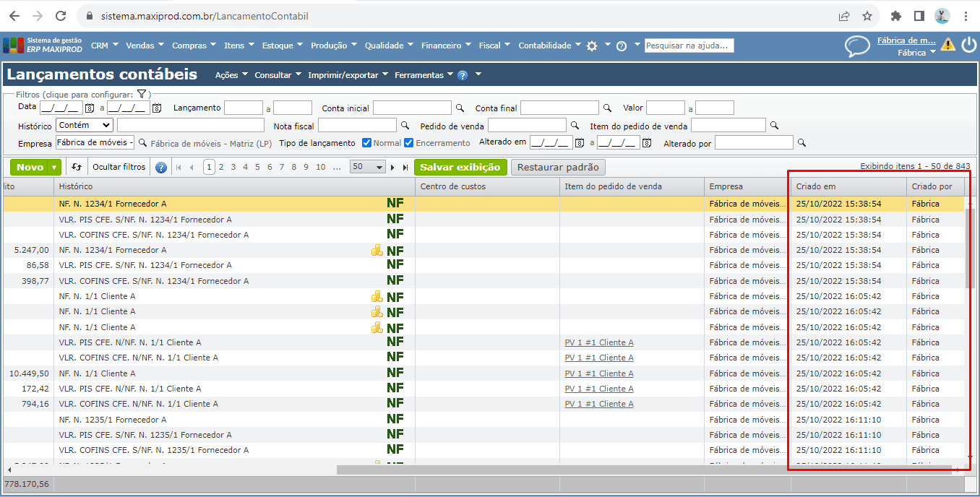Open the Contabilidade menu

(x=549, y=46)
